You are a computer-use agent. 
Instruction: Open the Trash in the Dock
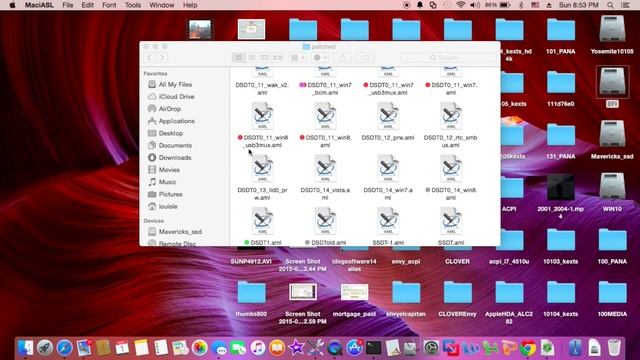coord(614,348)
